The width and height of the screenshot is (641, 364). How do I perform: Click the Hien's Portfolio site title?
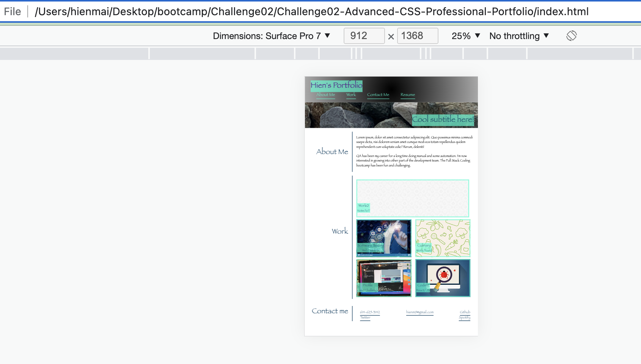336,86
